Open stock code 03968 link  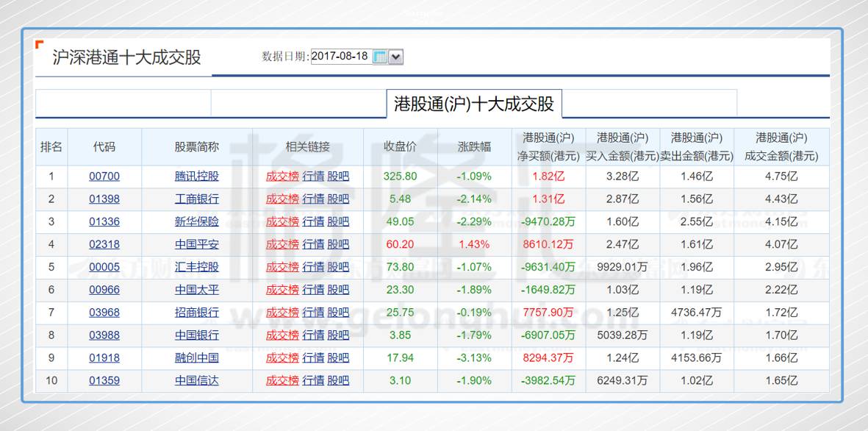point(104,313)
